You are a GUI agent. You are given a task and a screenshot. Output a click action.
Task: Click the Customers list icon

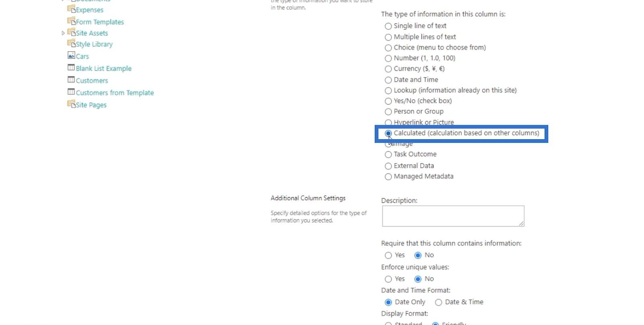pyautogui.click(x=71, y=80)
